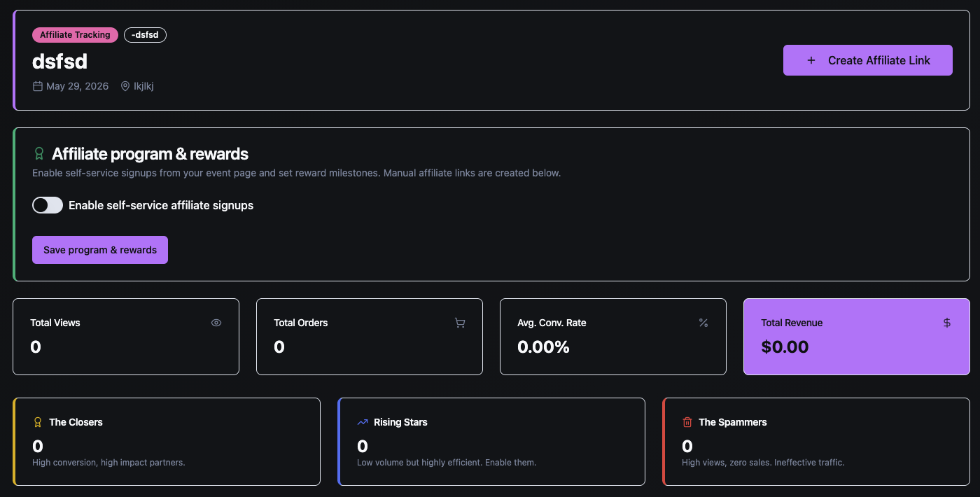Save program & rewards settings
The height and width of the screenshot is (497, 980).
tap(100, 250)
